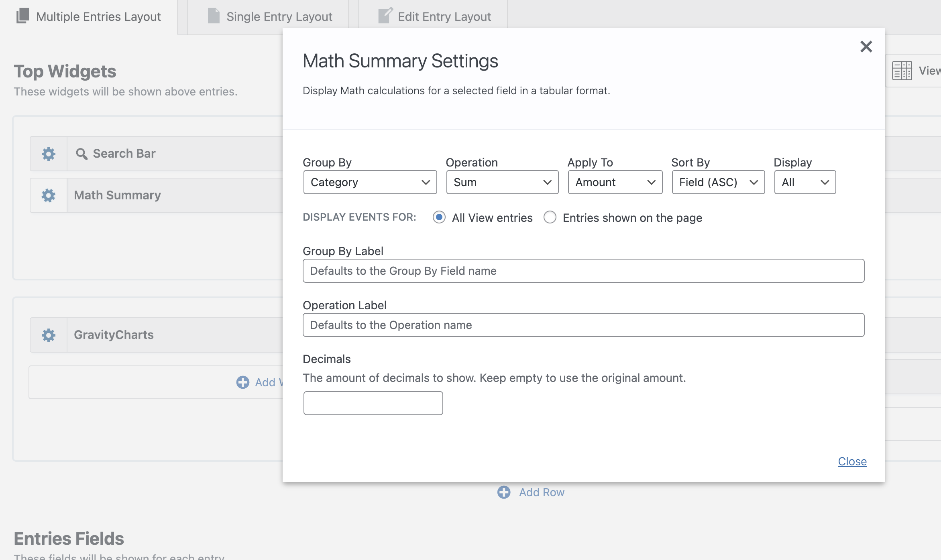Viewport: 941px width, 560px height.
Task: Click the Multiple Entries Layout tab icon
Action: [23, 16]
